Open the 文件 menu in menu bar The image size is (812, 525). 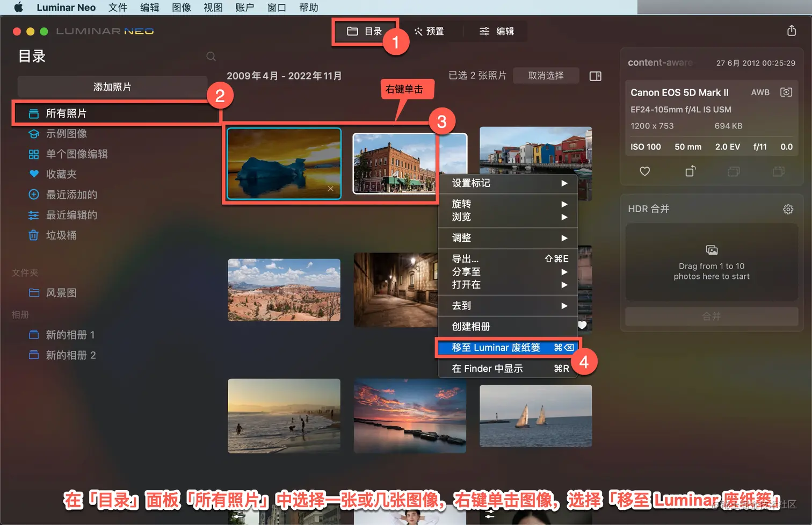(x=118, y=8)
